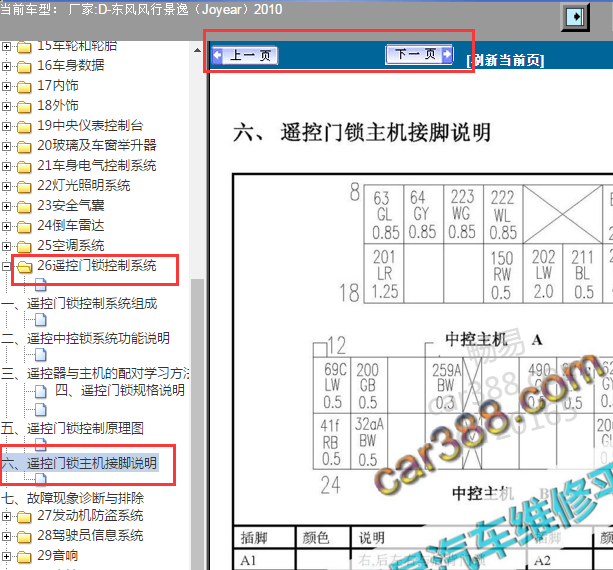Screen dimensions: 613x570
Task: Click the 上一页 previous page button
Action: tap(245, 56)
